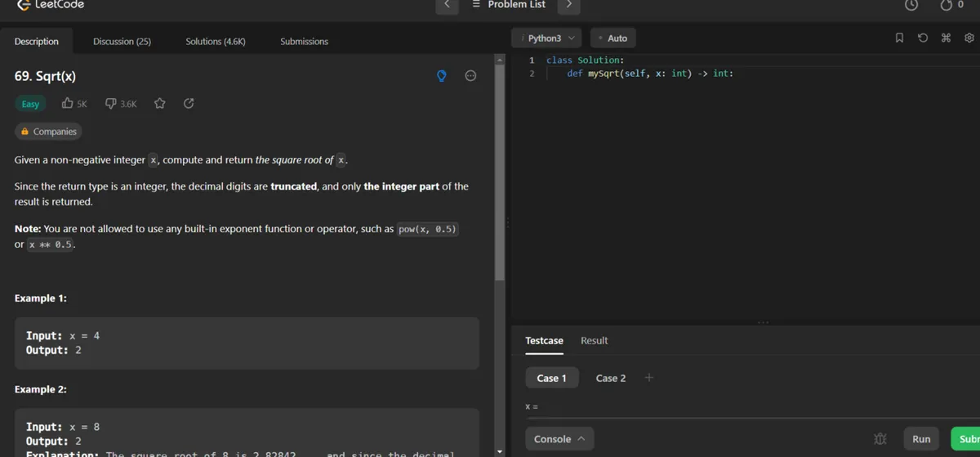Toggle the star favorite for this problem
Screen dimensions: 980x457
(x=160, y=104)
